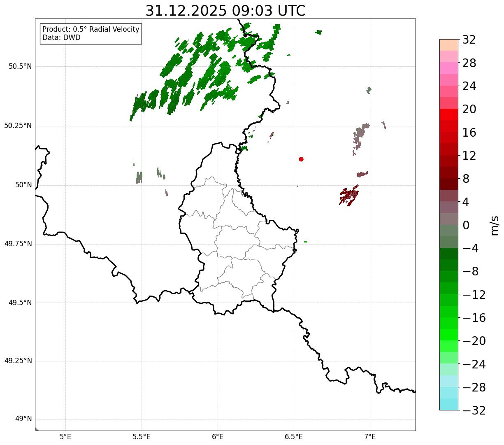The image size is (504, 445).
Task: Click the peach top swatch of the colorbar
Action: click(x=449, y=45)
